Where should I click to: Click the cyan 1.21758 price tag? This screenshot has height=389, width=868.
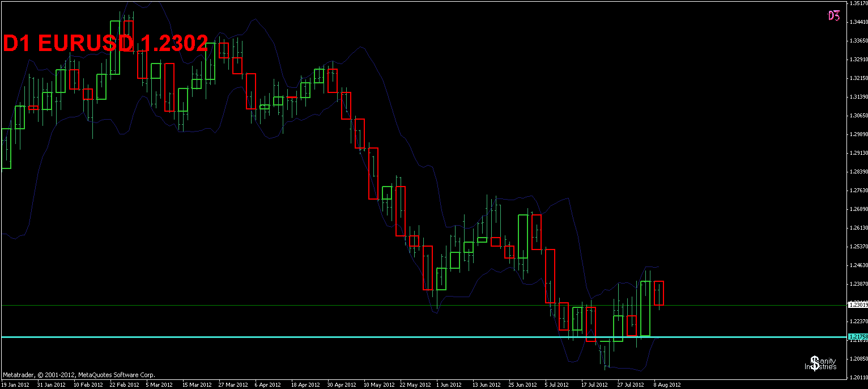tap(858, 337)
